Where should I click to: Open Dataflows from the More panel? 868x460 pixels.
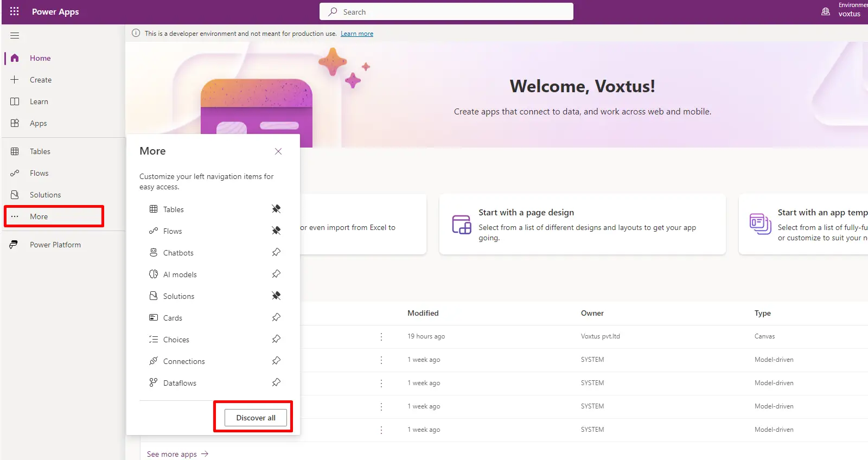180,383
